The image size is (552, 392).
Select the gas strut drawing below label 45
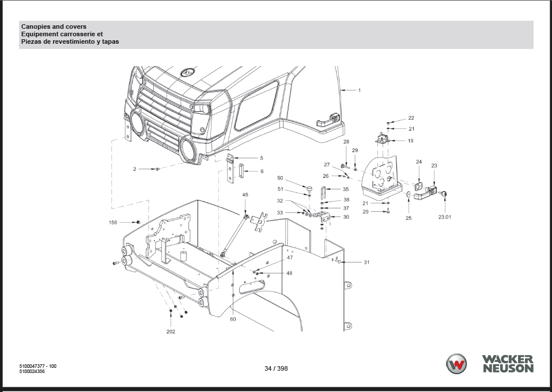[x=235, y=236]
